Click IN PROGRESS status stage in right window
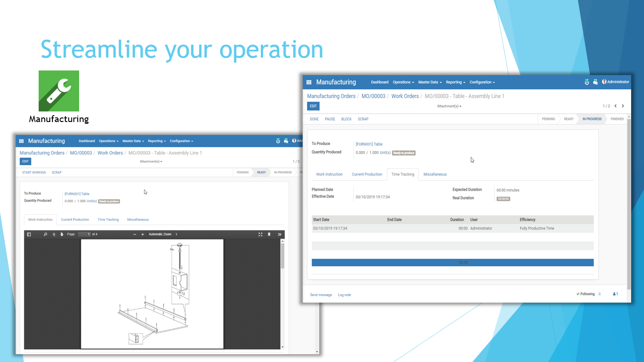This screenshot has height=362, width=644. pos(592,119)
